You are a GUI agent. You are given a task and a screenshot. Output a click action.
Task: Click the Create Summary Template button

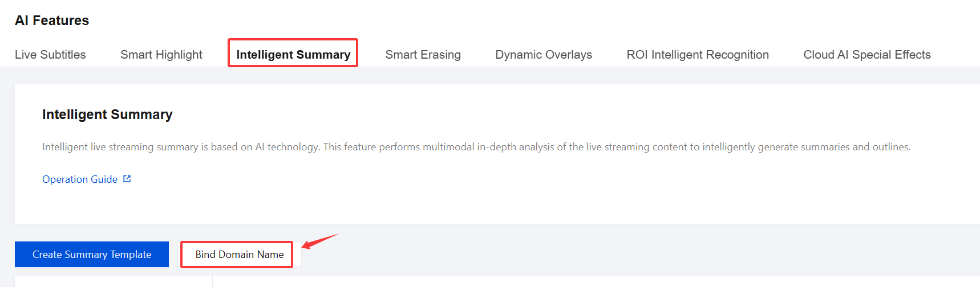click(x=92, y=255)
